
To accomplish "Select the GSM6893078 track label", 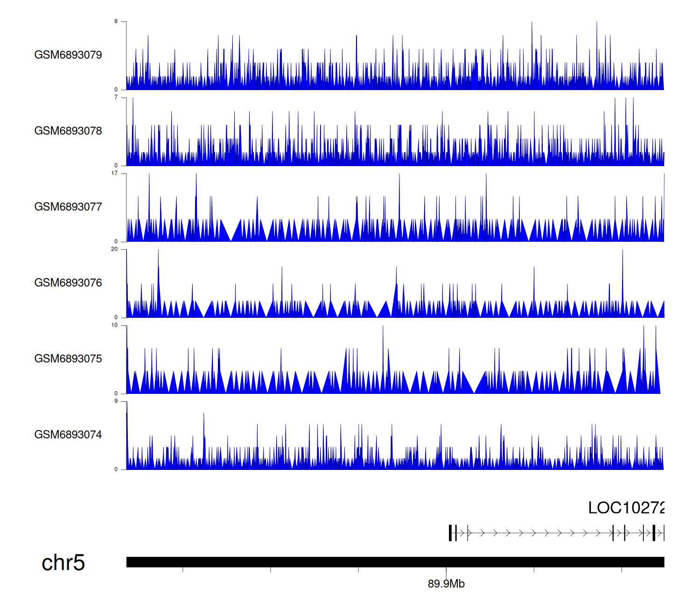I will 68,131.
